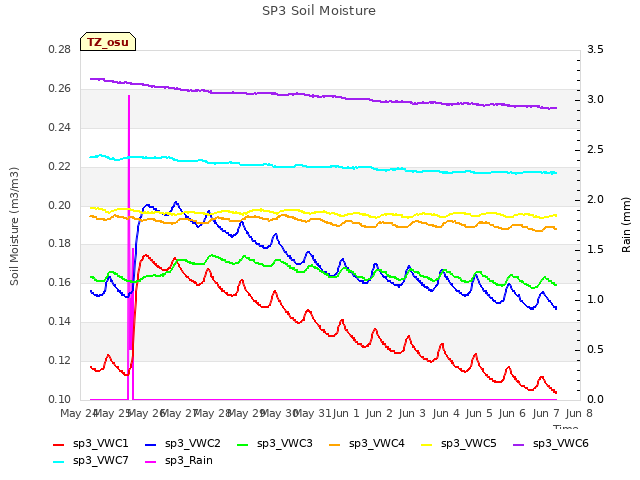Screen dimensions: 640x480
Task: Click the 0.5 rain axis tick label
Action: [595, 350]
